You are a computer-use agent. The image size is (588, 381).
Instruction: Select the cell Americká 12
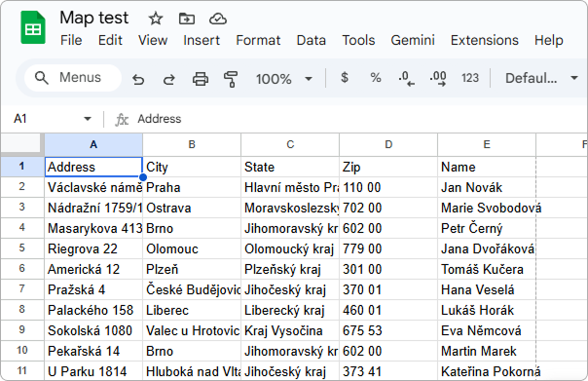pos(93,269)
